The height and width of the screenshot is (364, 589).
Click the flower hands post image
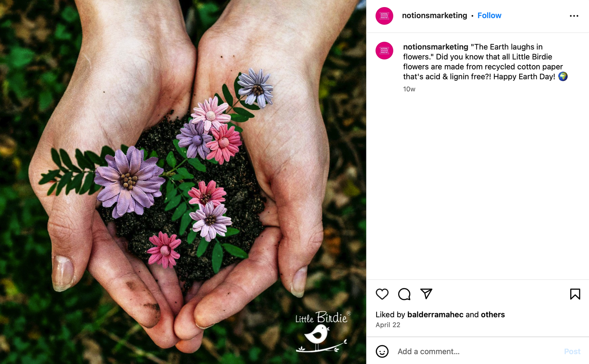tap(183, 182)
